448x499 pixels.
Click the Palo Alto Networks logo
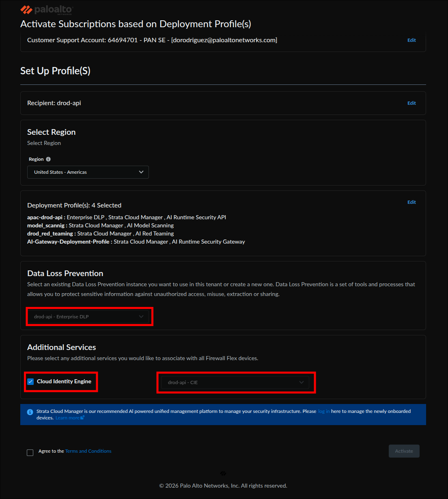pos(47,10)
